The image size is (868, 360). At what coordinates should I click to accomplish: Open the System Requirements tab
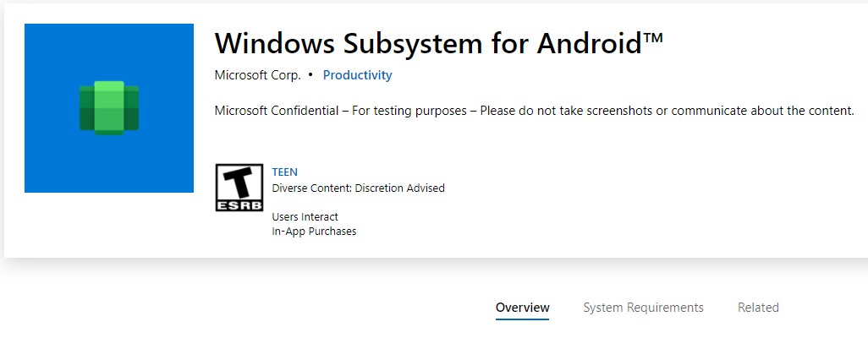pos(643,308)
